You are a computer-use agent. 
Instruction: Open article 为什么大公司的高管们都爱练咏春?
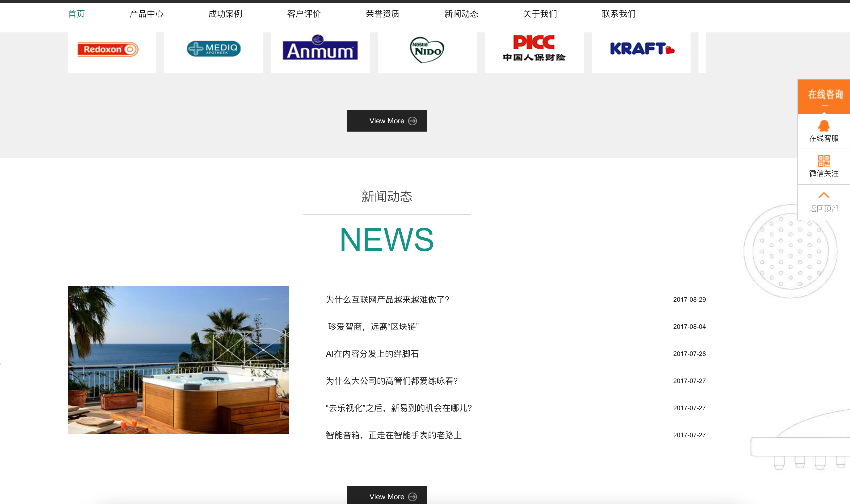[392, 381]
